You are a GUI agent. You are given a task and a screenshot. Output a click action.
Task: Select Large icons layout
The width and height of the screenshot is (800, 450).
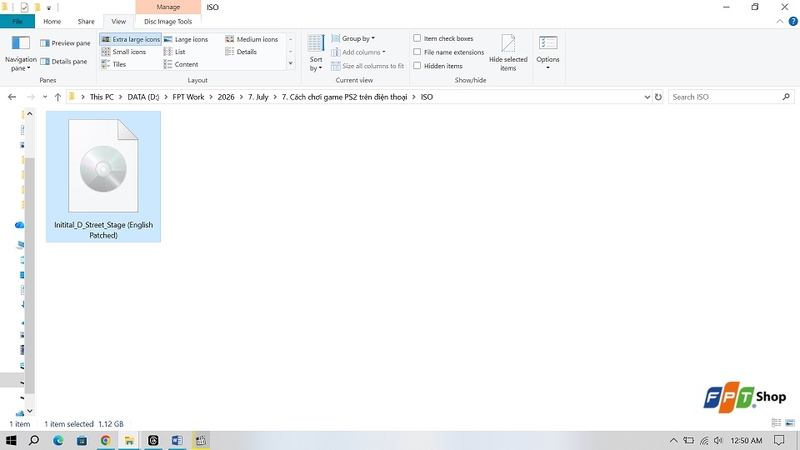click(x=186, y=39)
